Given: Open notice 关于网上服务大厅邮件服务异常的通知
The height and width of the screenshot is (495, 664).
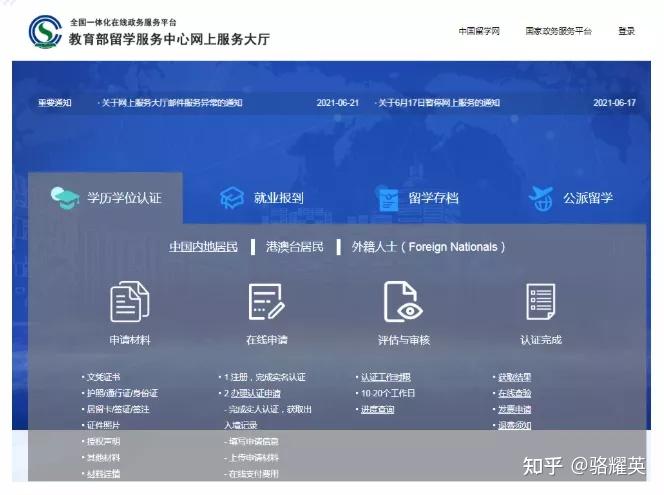Looking at the screenshot, I should 172,102.
